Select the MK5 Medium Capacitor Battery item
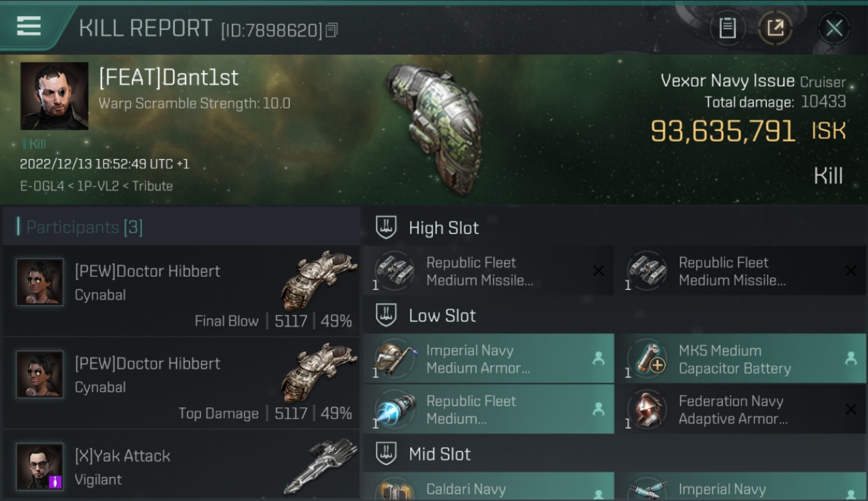Screen dimensions: 868x501 click(x=740, y=359)
